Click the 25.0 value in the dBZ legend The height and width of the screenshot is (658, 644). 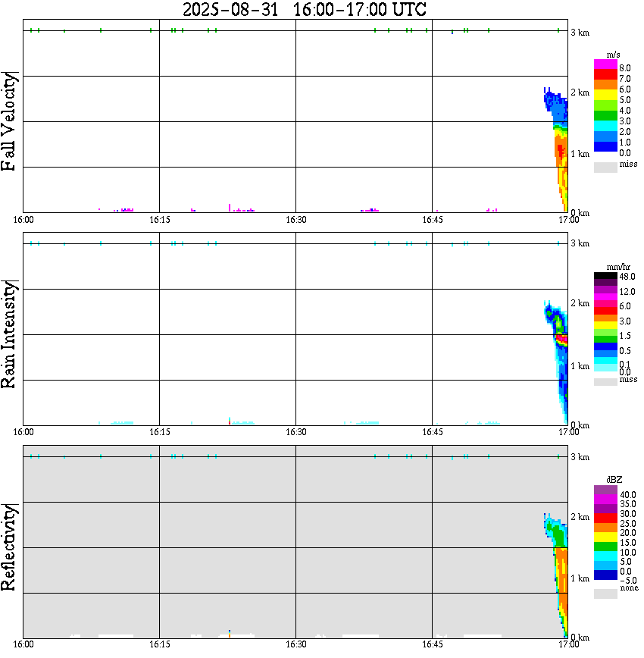(x=628, y=524)
